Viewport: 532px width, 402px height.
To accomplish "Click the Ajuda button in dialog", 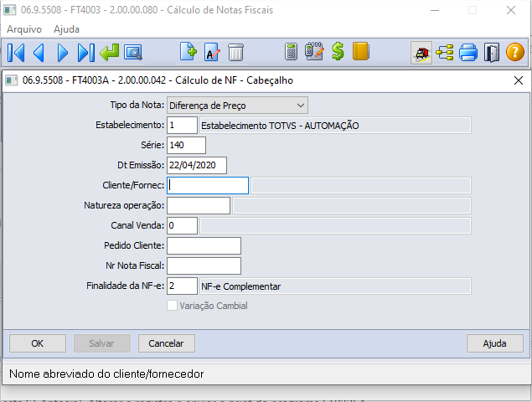I will click(x=494, y=343).
